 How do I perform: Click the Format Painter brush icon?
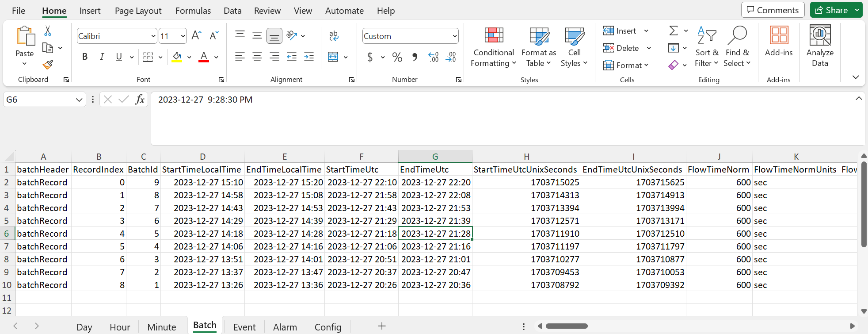pyautogui.click(x=48, y=65)
